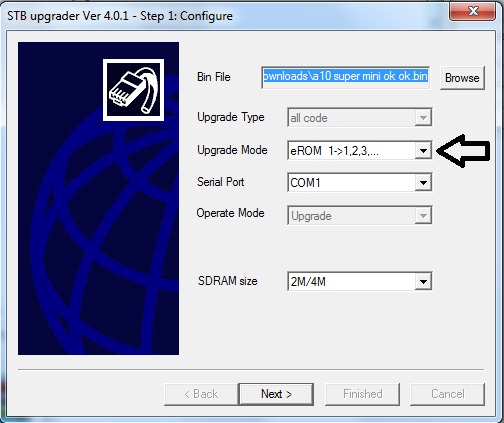Click the disabled Finished button
This screenshot has width=504, height=423.
tap(363, 394)
